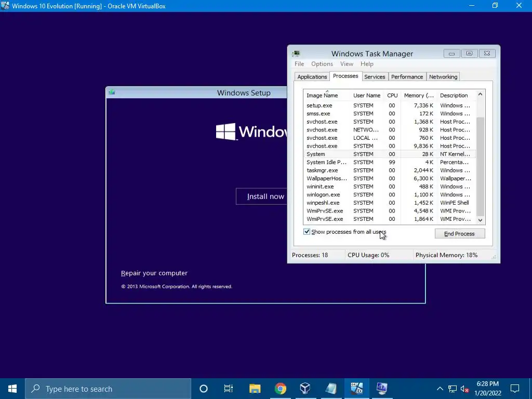This screenshot has width=532, height=399.
Task: Sort processes by CPU column header
Action: (392, 96)
